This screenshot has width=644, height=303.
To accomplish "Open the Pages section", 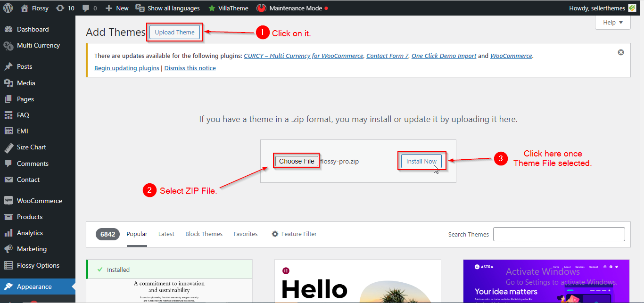I will pos(38,99).
